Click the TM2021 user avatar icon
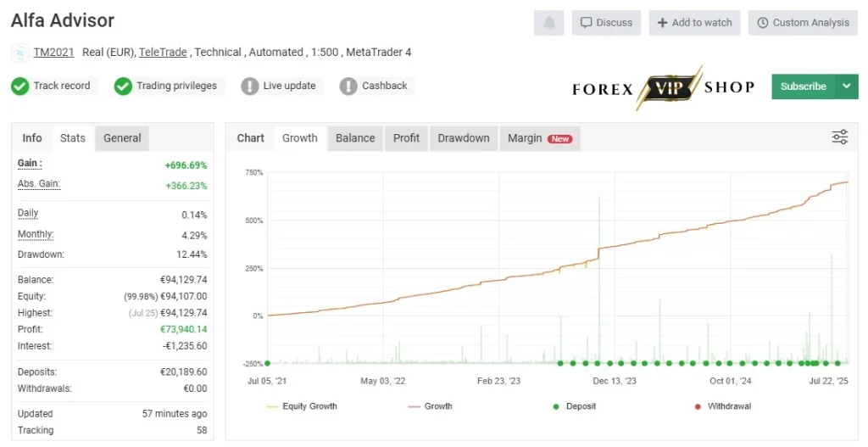Viewport: 868px width, 447px height. [20, 53]
